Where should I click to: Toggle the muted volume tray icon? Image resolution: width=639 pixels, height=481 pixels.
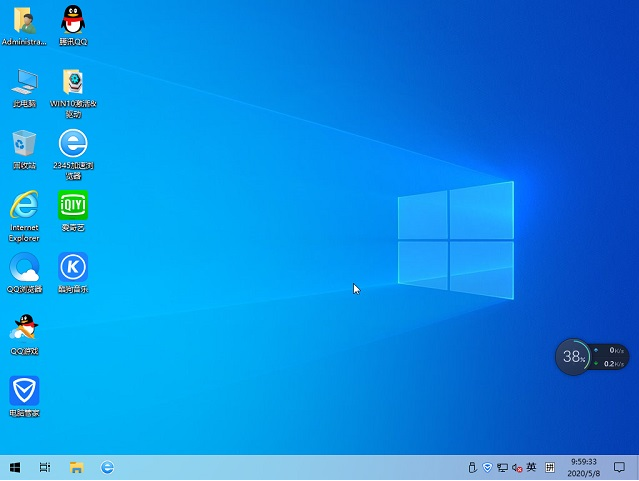pyautogui.click(x=517, y=467)
